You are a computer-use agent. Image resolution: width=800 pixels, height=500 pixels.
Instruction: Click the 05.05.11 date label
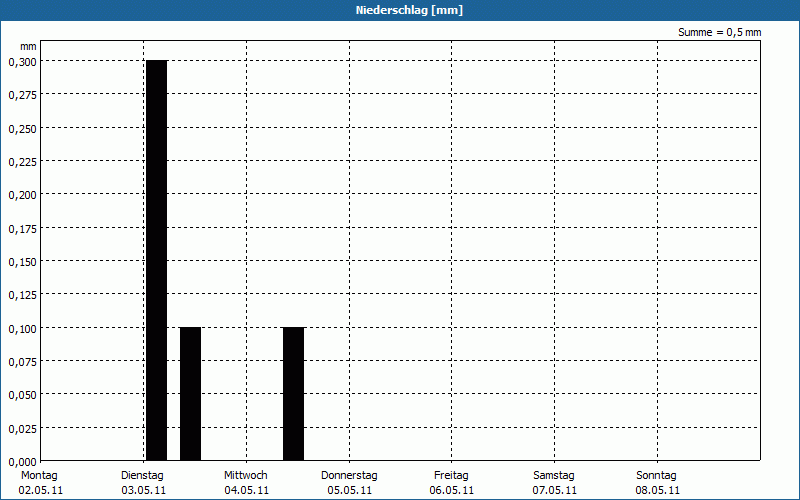349,491
